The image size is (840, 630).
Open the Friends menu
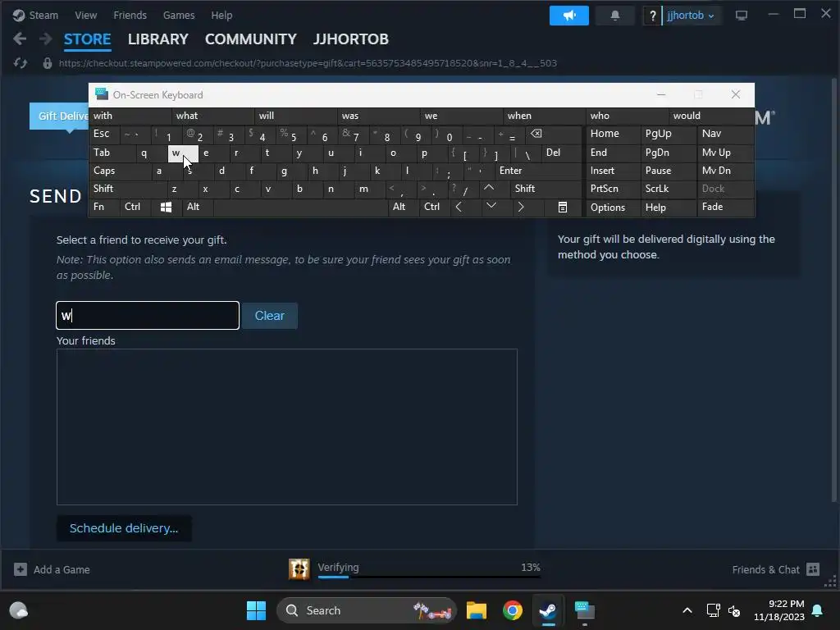[130, 15]
